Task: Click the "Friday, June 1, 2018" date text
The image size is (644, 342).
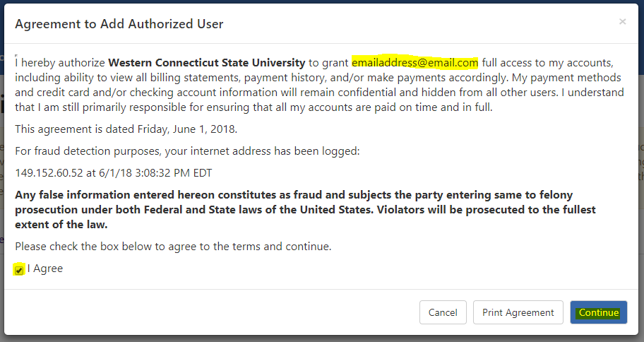Action: tap(185, 129)
